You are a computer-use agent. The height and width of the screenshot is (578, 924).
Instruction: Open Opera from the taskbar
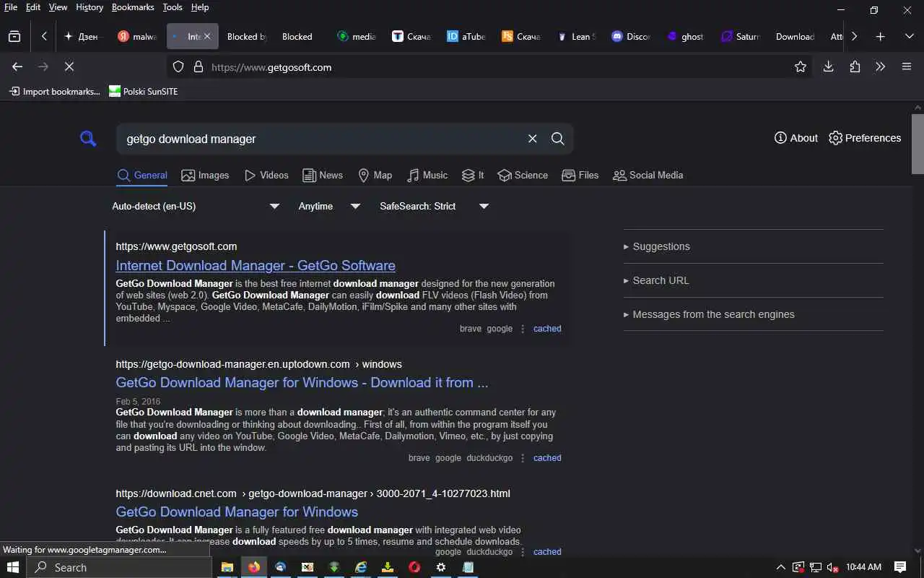[x=414, y=567]
